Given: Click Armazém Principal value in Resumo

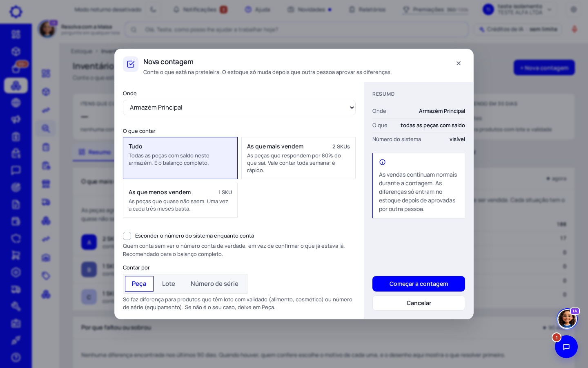Looking at the screenshot, I should (442, 111).
